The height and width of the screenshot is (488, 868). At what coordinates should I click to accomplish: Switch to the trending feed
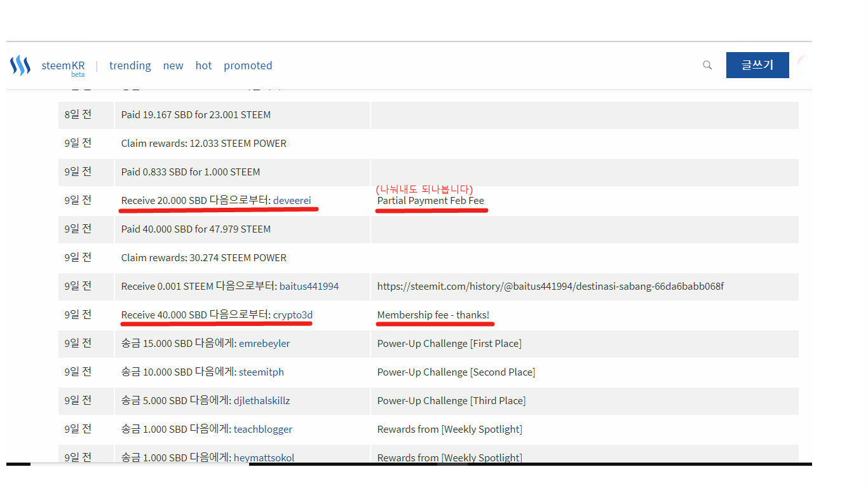click(x=130, y=65)
